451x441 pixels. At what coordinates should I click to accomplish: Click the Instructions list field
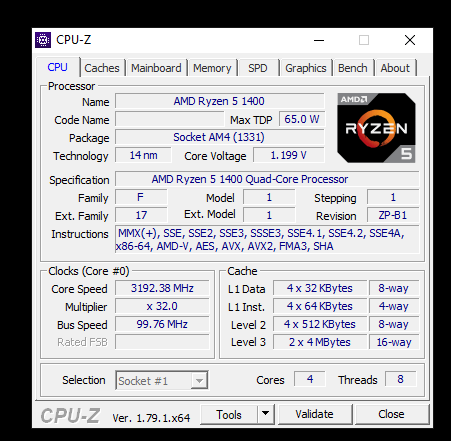pos(267,239)
